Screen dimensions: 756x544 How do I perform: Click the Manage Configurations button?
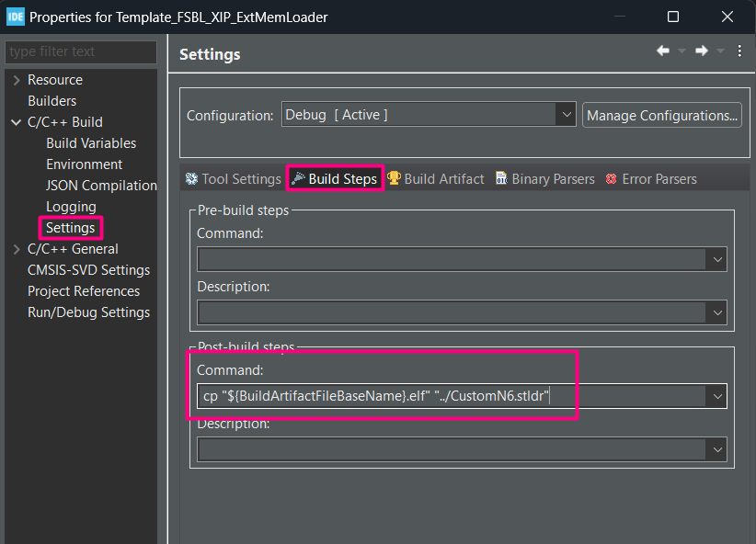tap(662, 115)
